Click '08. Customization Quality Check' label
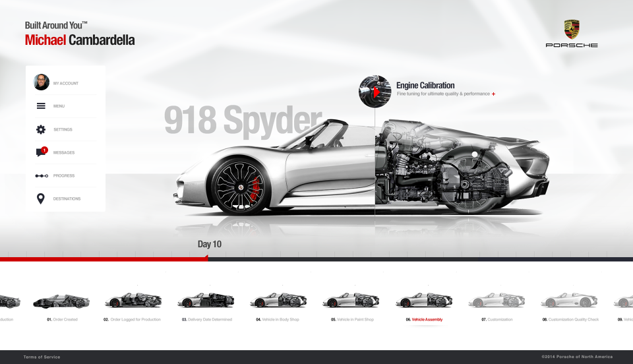This screenshot has width=633, height=364. (570, 320)
